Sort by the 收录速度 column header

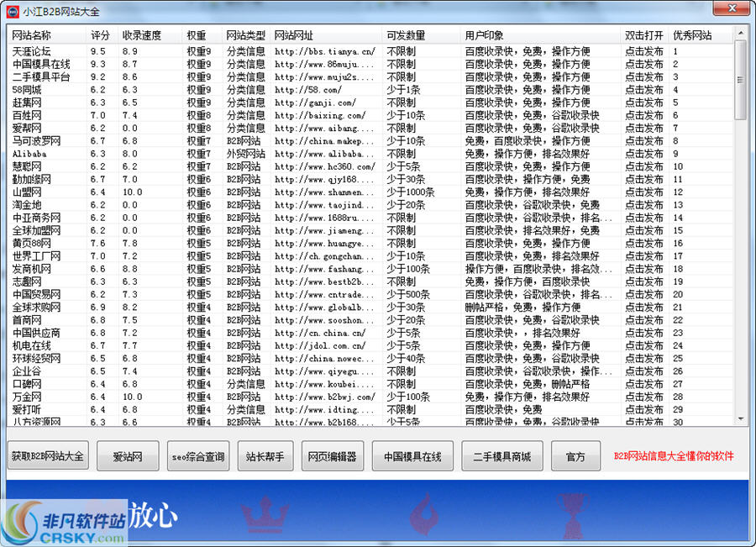[150, 35]
